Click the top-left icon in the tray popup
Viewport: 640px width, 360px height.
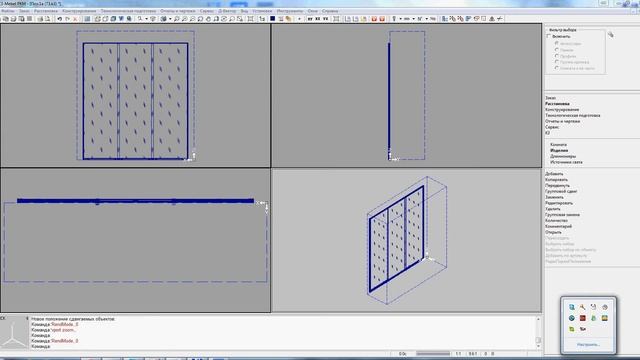(572, 307)
